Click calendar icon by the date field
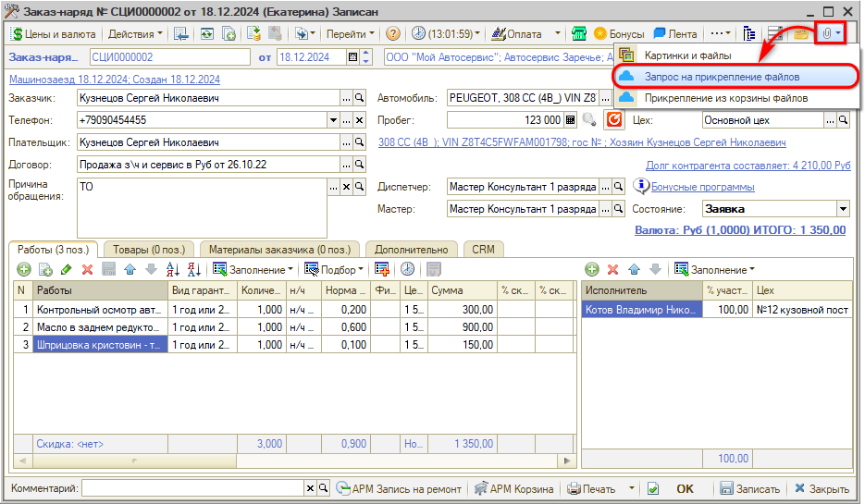Viewport: 865px width, 504px height. coord(352,57)
